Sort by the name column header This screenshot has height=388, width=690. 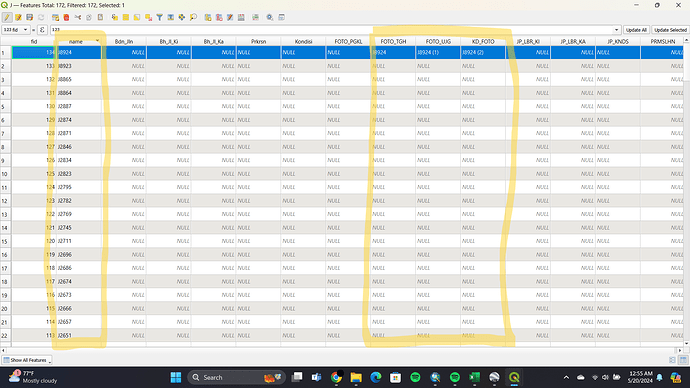point(79,41)
